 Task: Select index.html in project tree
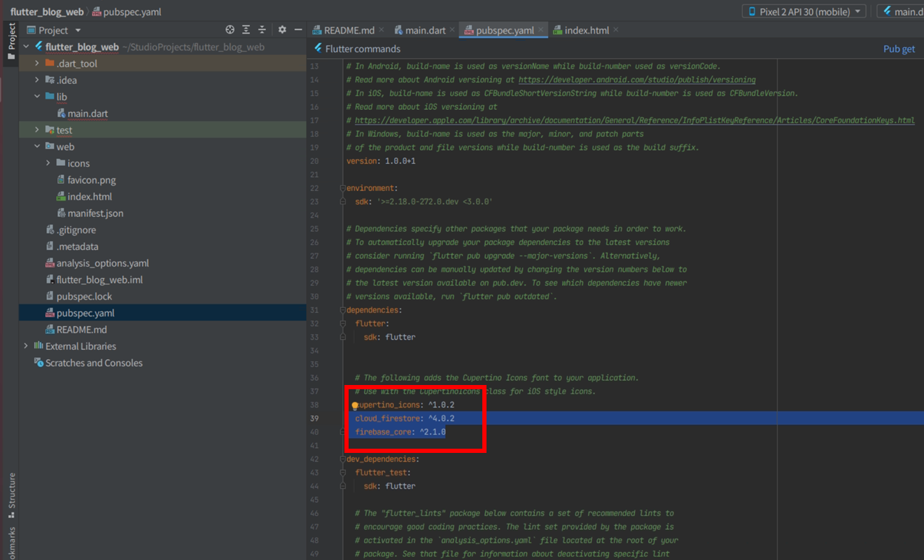pyautogui.click(x=90, y=197)
